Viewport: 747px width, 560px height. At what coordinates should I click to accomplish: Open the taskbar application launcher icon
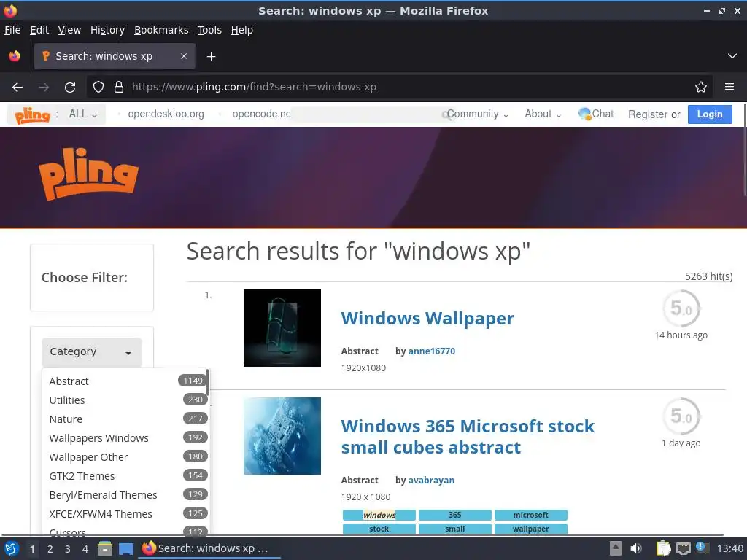pos(11,548)
